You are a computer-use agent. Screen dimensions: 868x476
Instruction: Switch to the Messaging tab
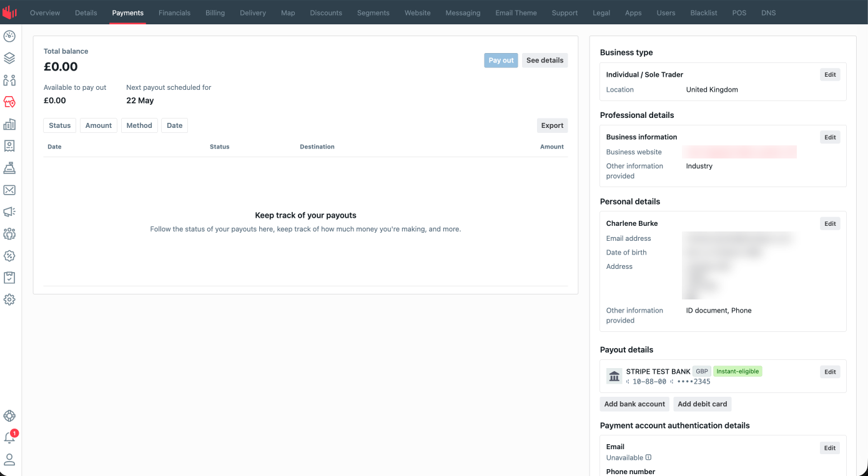tap(463, 12)
